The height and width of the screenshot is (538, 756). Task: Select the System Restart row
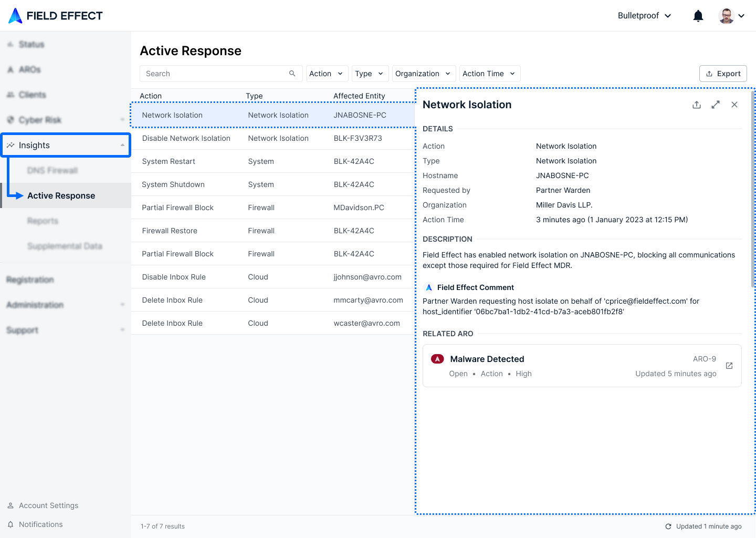click(273, 161)
